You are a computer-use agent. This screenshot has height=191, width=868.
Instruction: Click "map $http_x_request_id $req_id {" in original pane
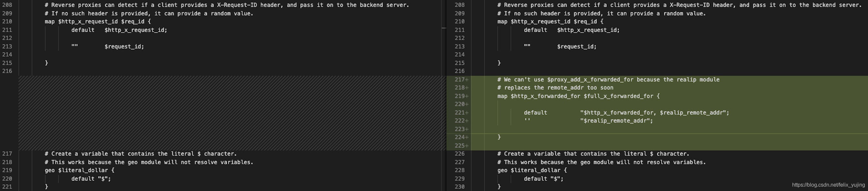coord(98,22)
